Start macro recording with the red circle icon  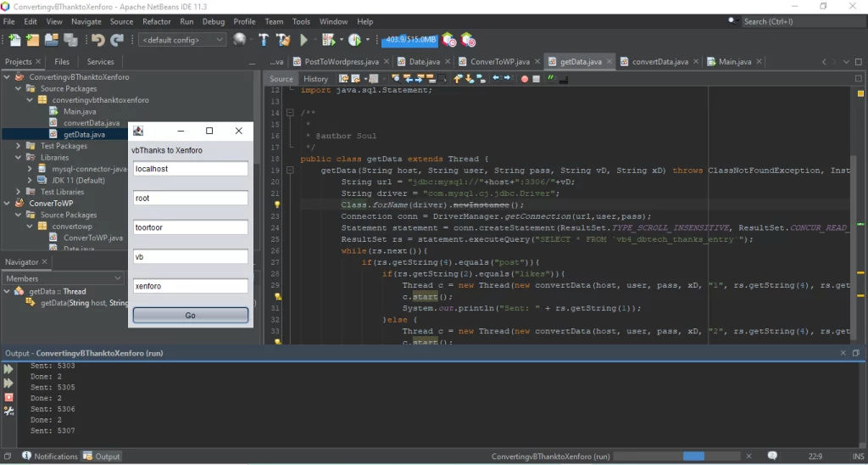[525, 79]
